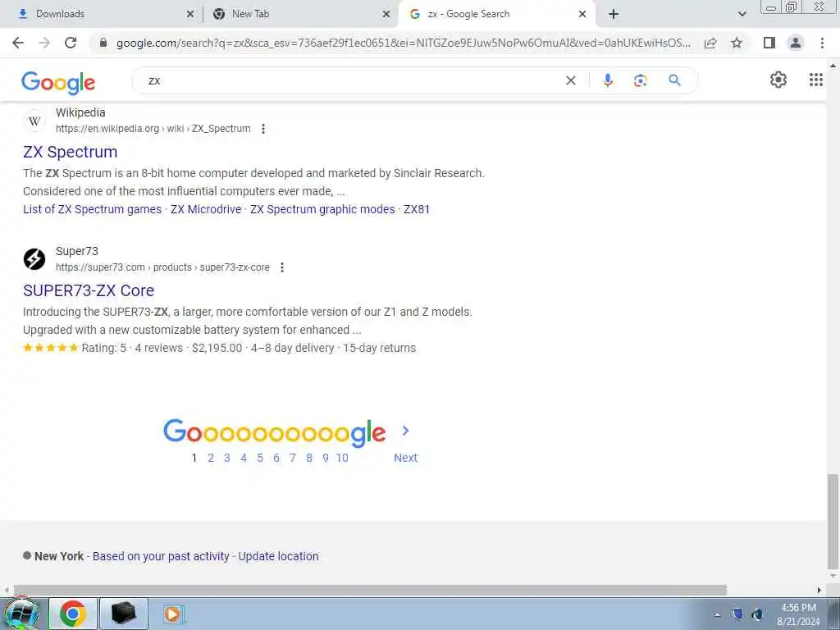Screen dimensions: 840x630
Task: Open options for the Super73 result
Action: click(x=282, y=267)
